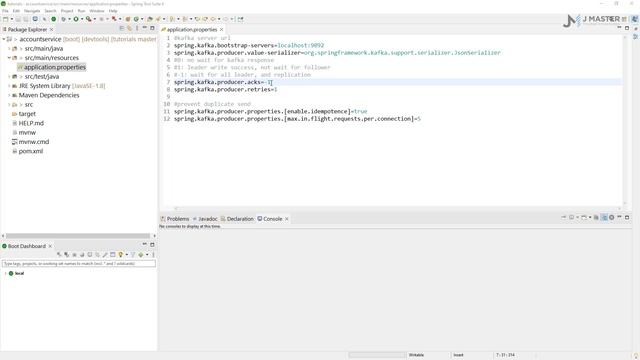Select the target folder

point(27,114)
